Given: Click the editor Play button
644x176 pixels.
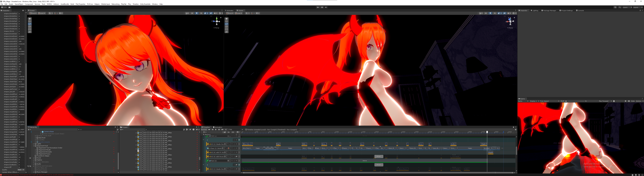Looking at the screenshot, I should [318, 7].
